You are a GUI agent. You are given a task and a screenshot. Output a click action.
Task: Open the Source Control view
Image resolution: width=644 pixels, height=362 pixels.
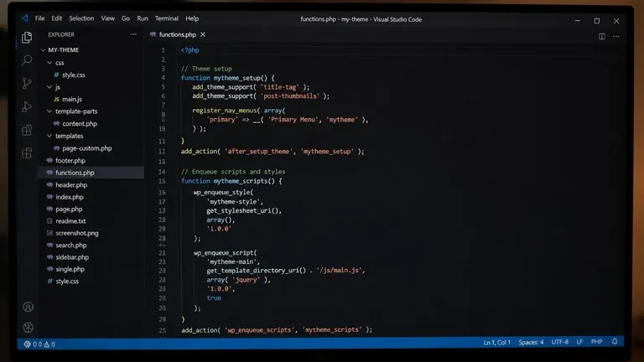[27, 83]
